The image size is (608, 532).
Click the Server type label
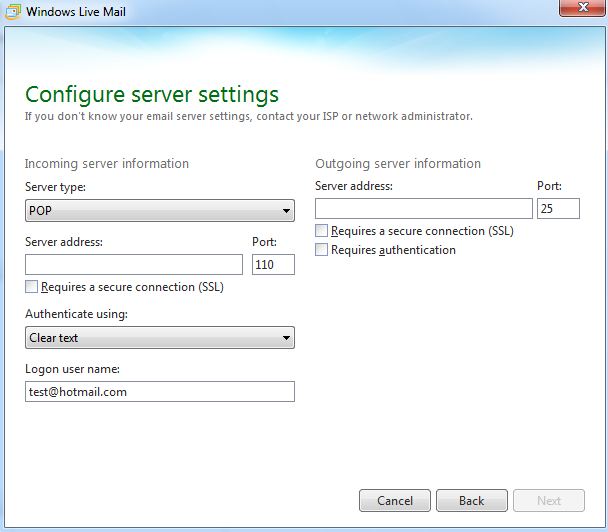point(55,187)
